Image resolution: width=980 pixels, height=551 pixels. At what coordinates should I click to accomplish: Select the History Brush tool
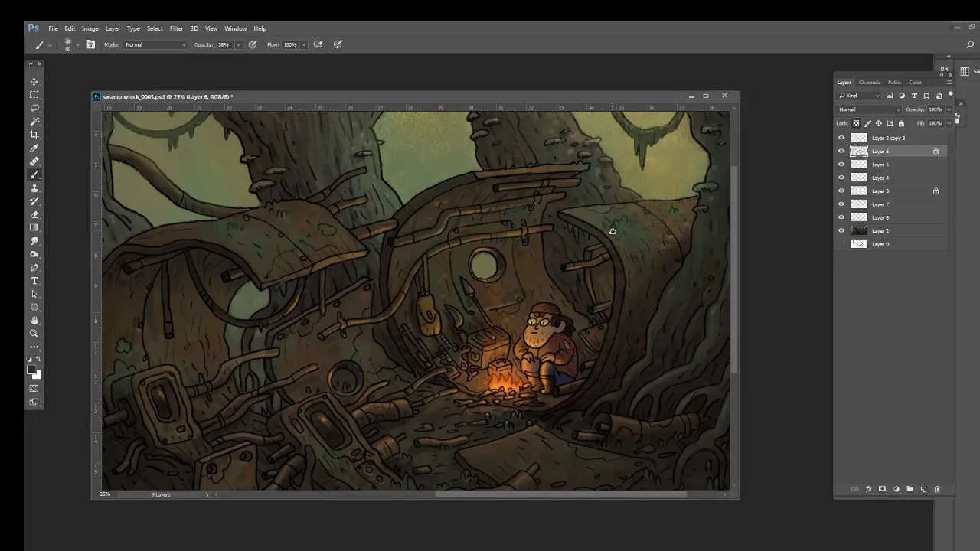[x=34, y=201]
